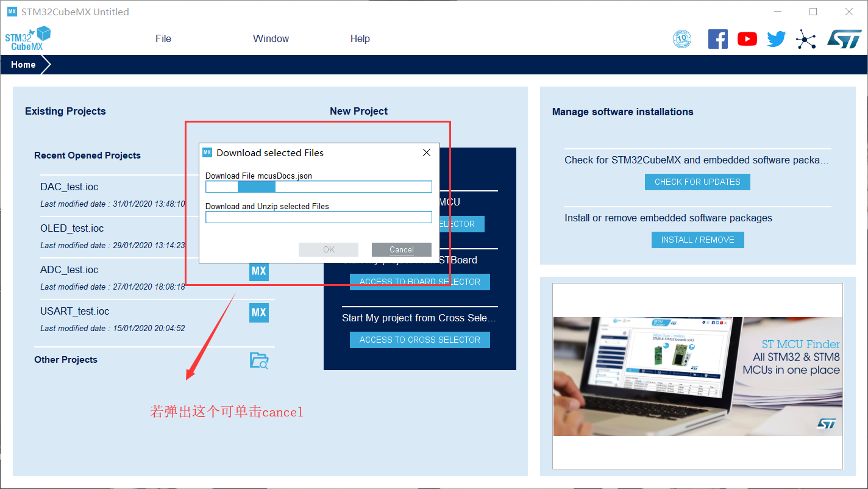The image size is (868, 489).
Task: Open ADC_test.ioc via its MX icon
Action: point(259,271)
